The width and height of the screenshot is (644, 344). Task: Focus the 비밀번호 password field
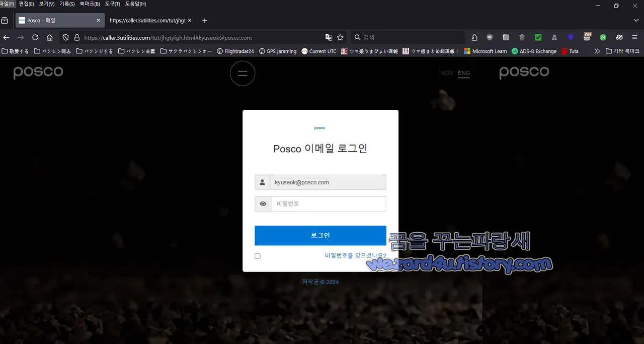(x=329, y=204)
